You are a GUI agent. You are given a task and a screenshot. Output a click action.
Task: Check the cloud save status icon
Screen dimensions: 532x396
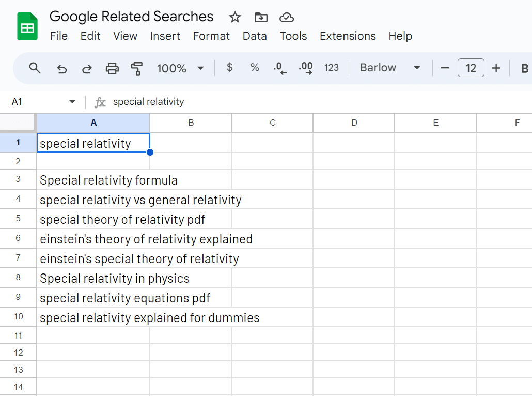286,17
